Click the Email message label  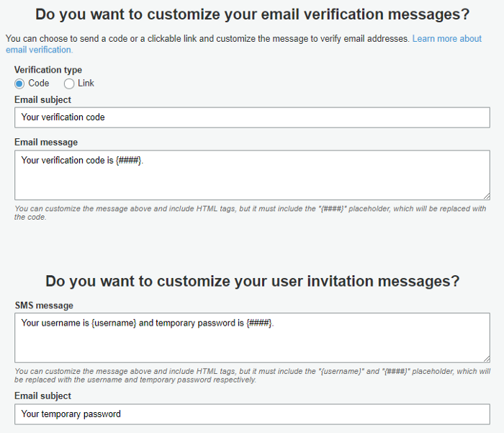tap(46, 143)
